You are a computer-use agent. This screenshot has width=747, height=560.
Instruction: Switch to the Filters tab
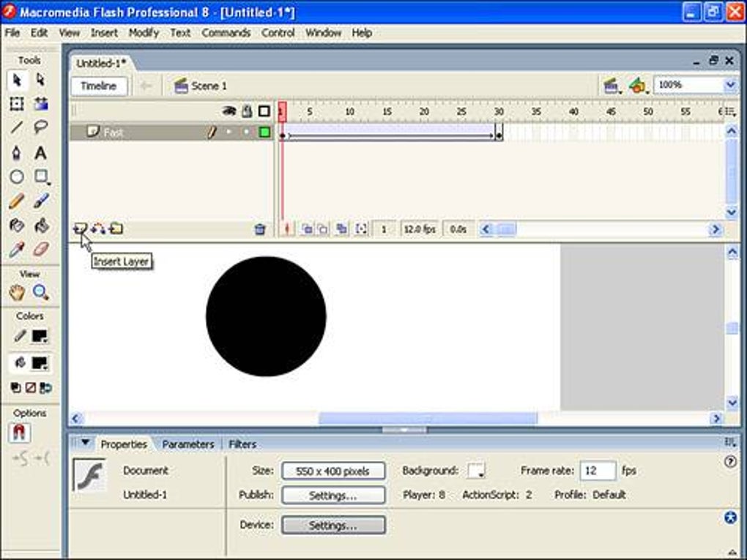click(x=242, y=444)
